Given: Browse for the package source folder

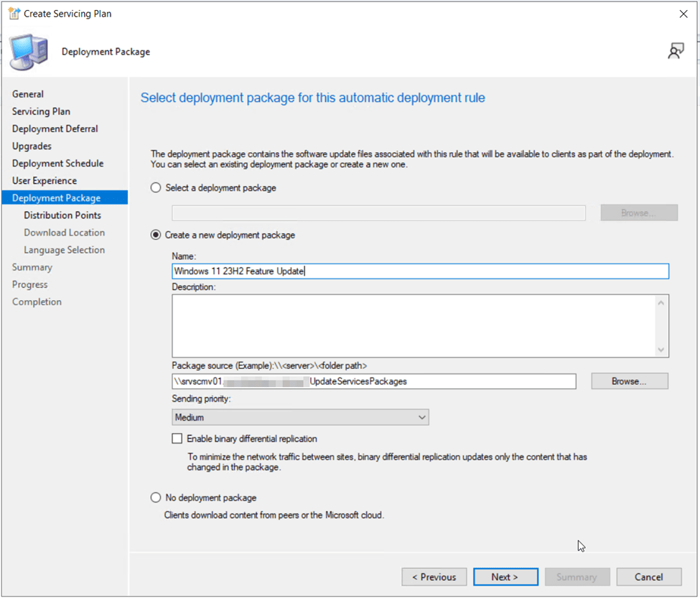Looking at the screenshot, I should click(x=629, y=381).
